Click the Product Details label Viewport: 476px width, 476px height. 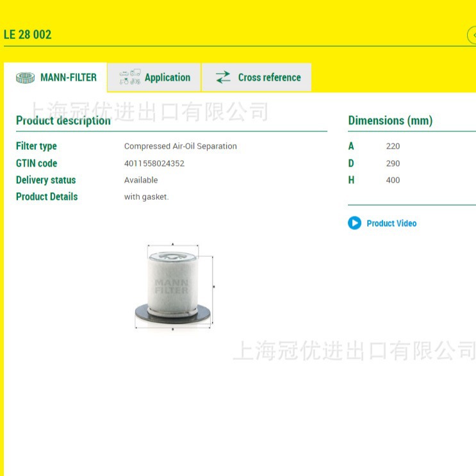(47, 197)
